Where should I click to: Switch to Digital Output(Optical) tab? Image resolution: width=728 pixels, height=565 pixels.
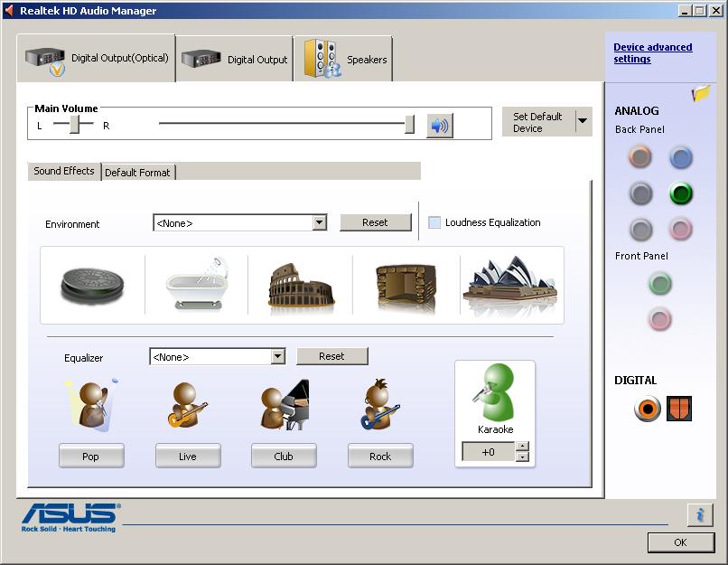pos(97,59)
